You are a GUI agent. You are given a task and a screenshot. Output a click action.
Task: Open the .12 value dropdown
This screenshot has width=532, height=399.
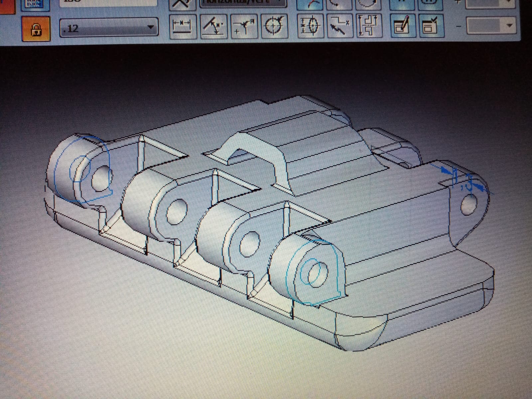[108, 28]
